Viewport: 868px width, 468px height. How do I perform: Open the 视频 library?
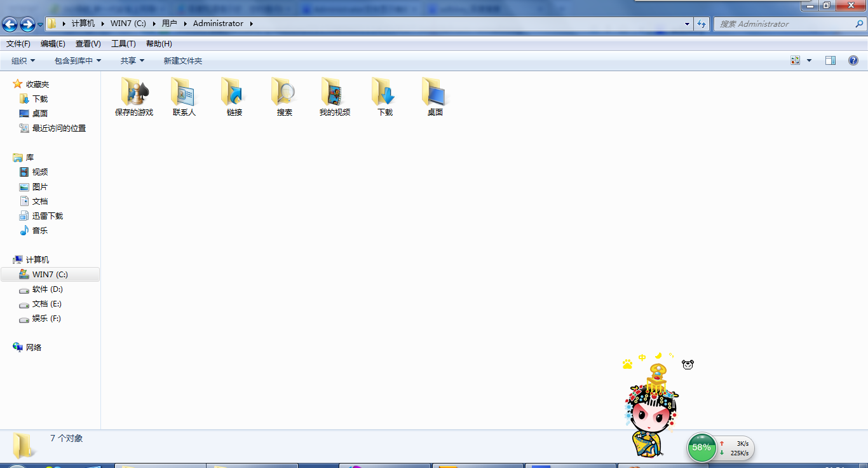tap(34, 172)
